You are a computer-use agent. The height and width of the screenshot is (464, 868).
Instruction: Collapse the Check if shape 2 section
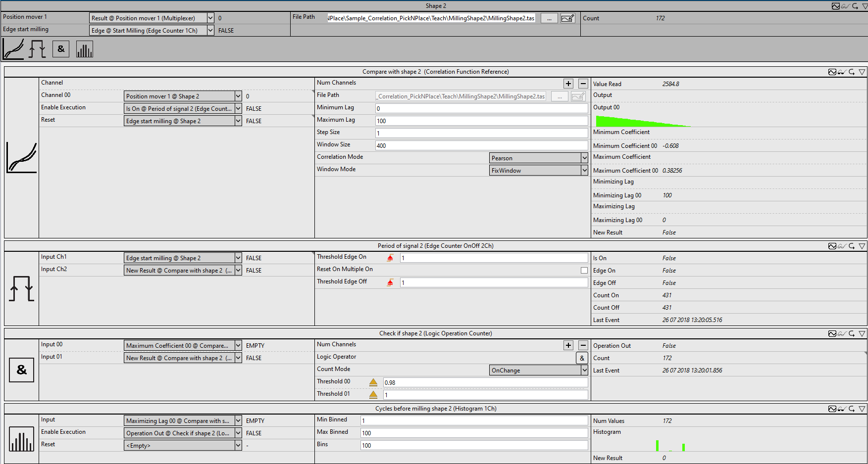coord(862,333)
